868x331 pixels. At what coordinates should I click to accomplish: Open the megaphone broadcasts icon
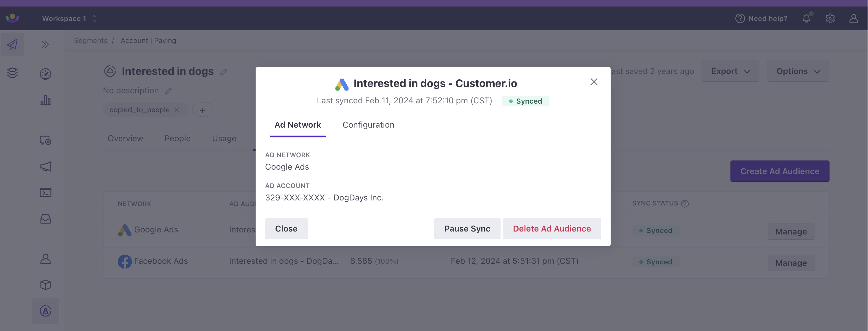(46, 166)
